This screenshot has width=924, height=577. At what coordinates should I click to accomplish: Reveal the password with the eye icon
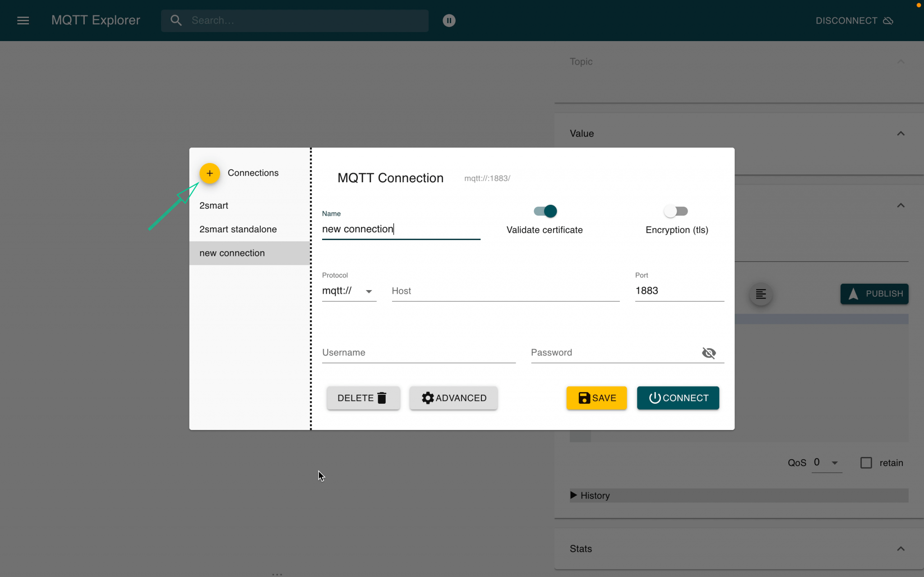click(708, 353)
